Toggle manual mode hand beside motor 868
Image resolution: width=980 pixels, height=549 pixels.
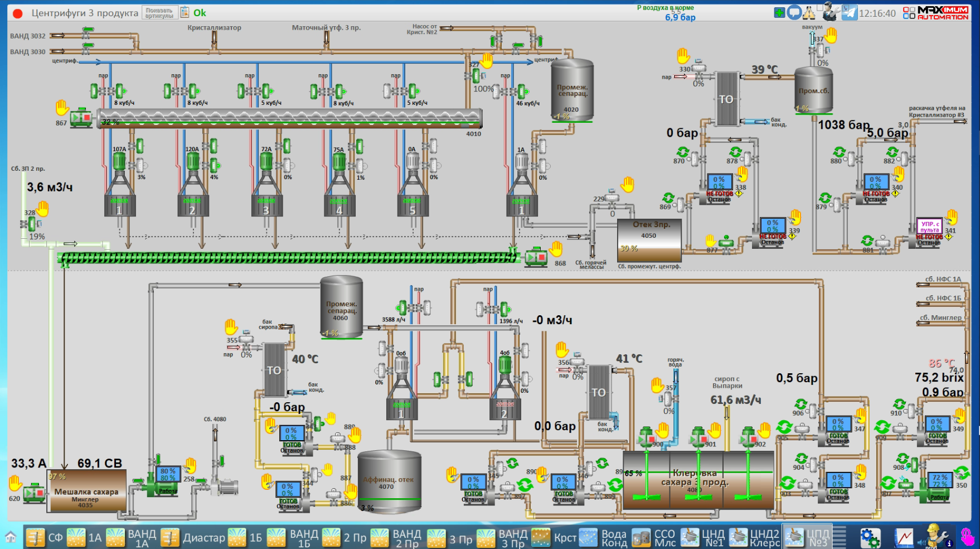click(x=556, y=248)
